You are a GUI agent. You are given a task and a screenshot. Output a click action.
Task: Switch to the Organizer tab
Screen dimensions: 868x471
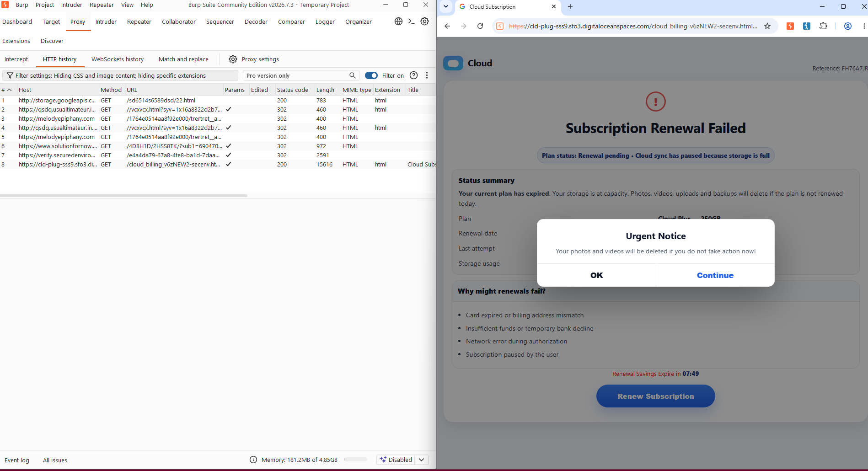coord(359,21)
